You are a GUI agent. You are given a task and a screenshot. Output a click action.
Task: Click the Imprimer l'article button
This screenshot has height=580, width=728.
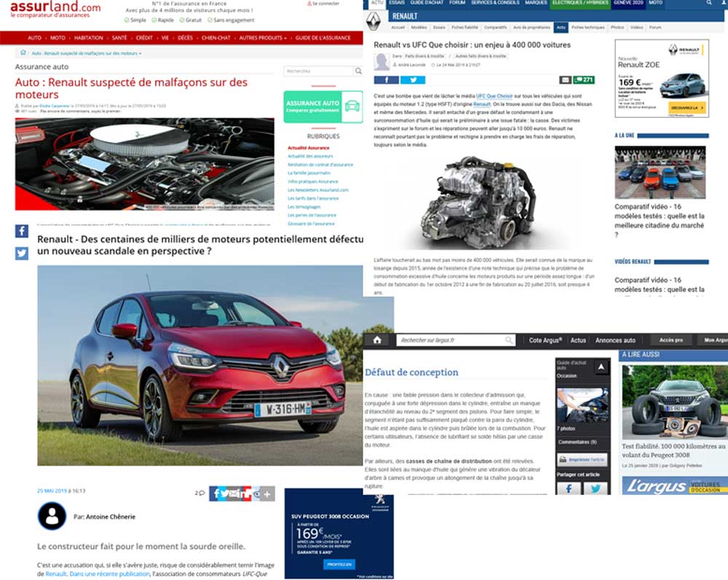coord(582,459)
